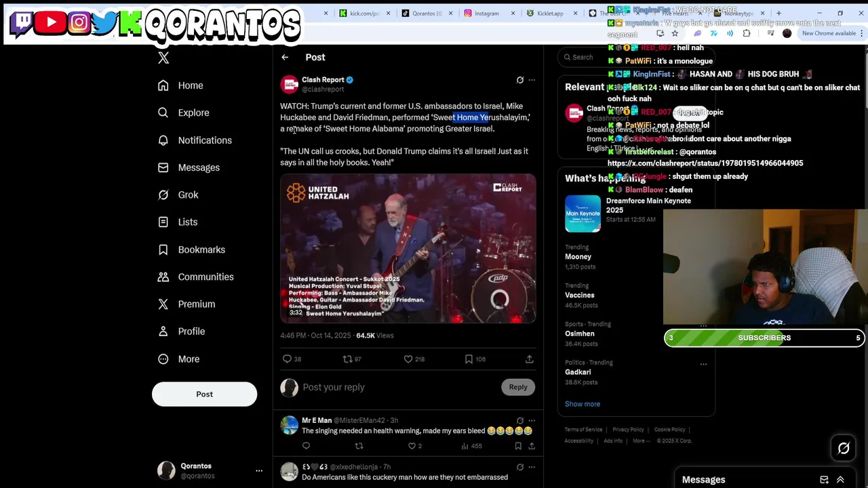Image resolution: width=868 pixels, height=488 pixels.
Task: Click Grok icon on Mr E Man's comment
Action: pos(520,420)
